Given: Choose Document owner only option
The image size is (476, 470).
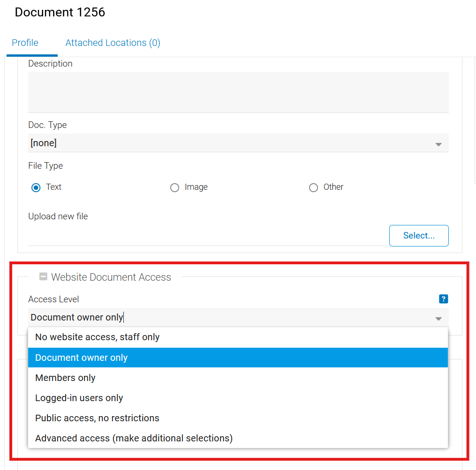Looking at the screenshot, I should (x=238, y=358).
